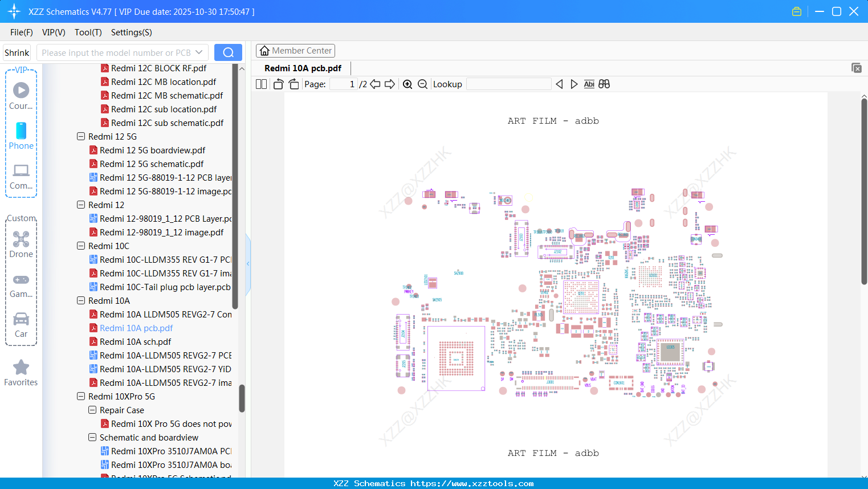
Task: Jump to next Lookup result
Action: [x=574, y=84]
